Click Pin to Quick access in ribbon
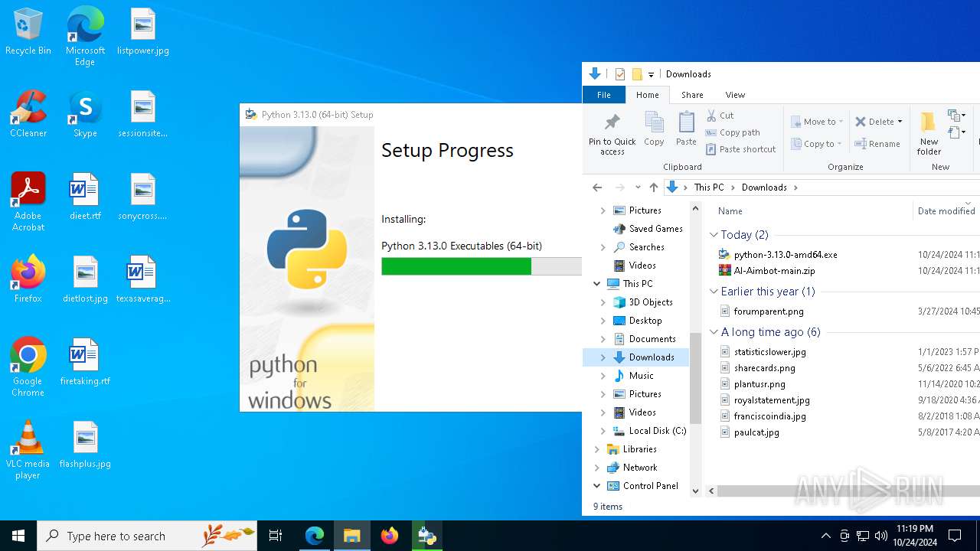Image resolution: width=980 pixels, height=551 pixels. 612,133
